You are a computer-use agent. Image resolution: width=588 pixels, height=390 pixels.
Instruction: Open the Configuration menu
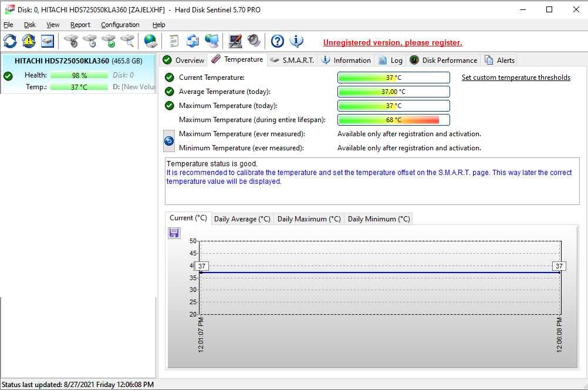coord(120,25)
